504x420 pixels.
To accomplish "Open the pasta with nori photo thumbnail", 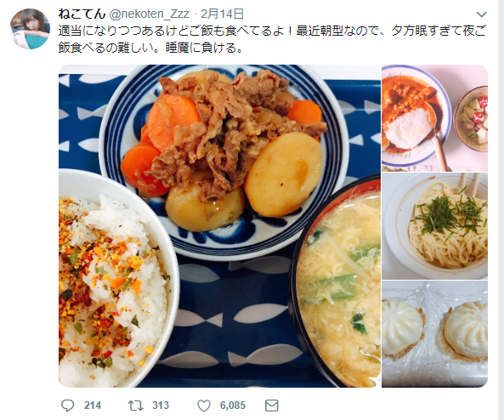I will coord(434,226).
